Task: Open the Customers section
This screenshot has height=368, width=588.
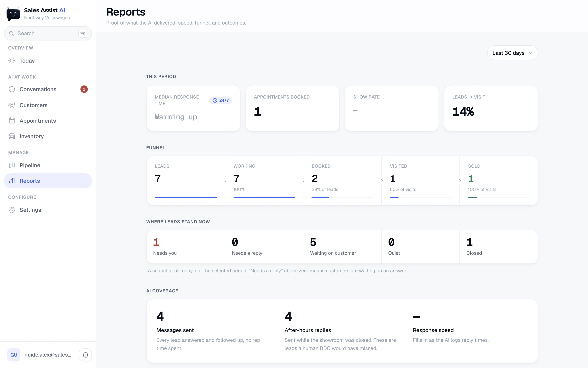Action: point(48,105)
